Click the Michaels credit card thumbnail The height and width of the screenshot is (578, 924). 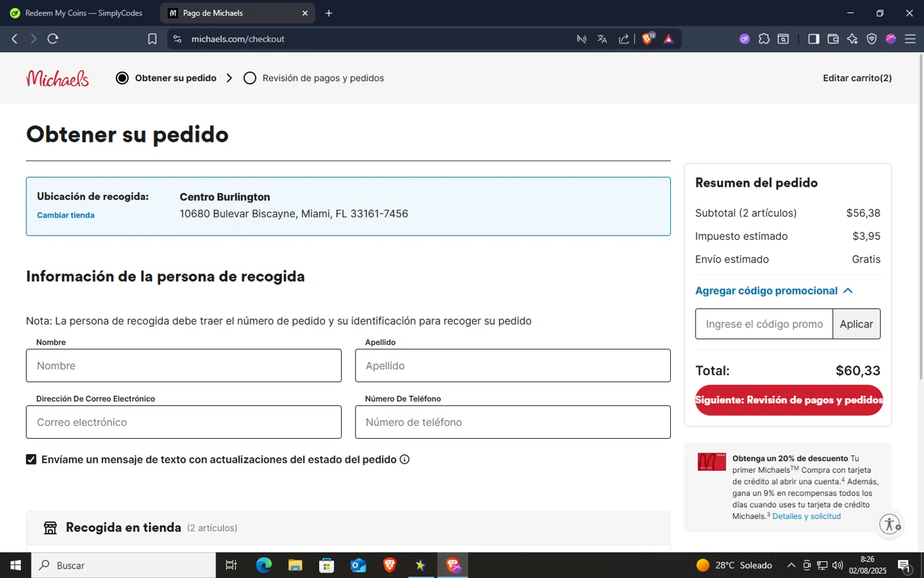pos(711,462)
